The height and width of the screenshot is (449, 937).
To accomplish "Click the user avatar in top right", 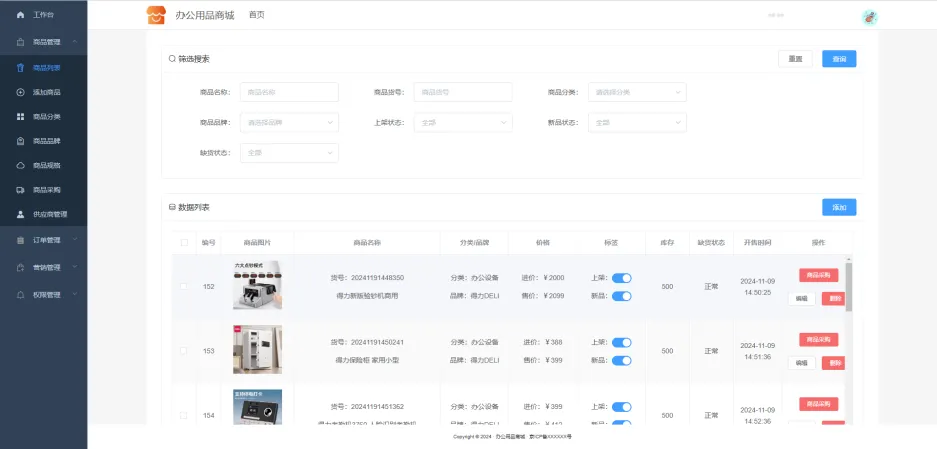I will [x=869, y=16].
